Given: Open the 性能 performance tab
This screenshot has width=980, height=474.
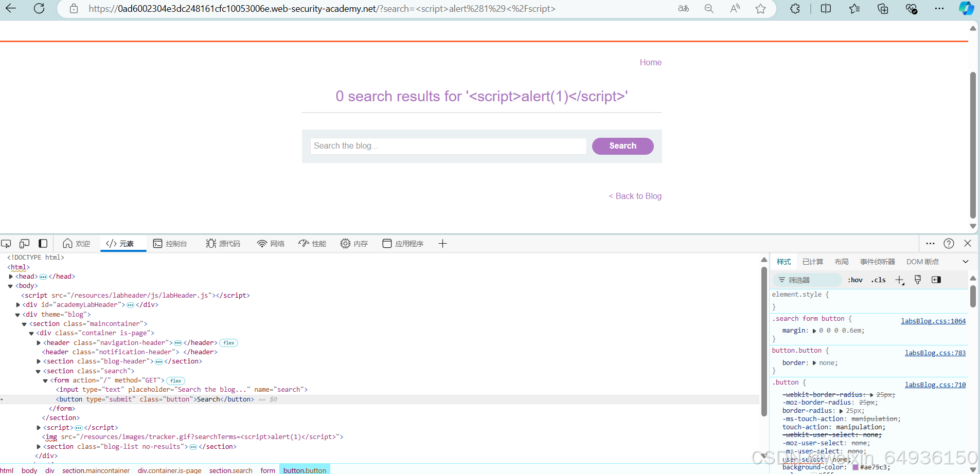Looking at the screenshot, I should coord(312,244).
